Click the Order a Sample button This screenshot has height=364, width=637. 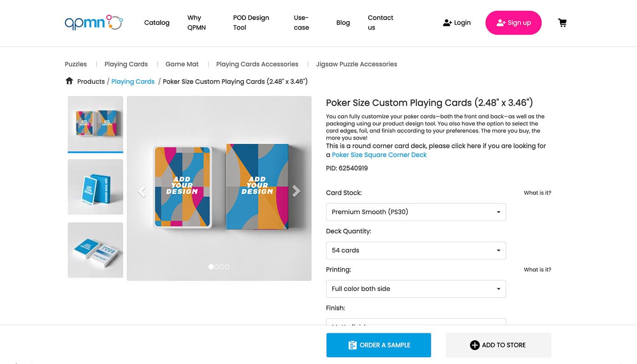pos(379,345)
